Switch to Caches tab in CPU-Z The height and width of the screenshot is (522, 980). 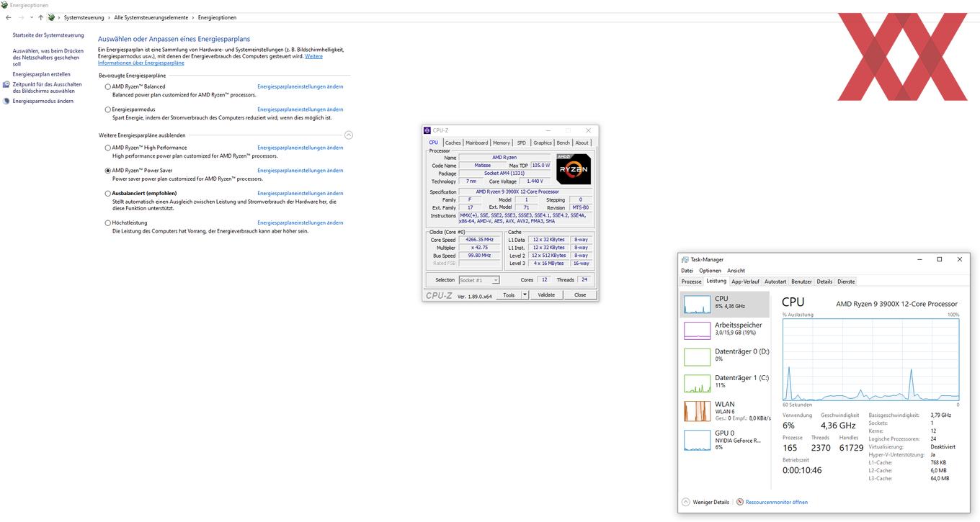coord(453,143)
